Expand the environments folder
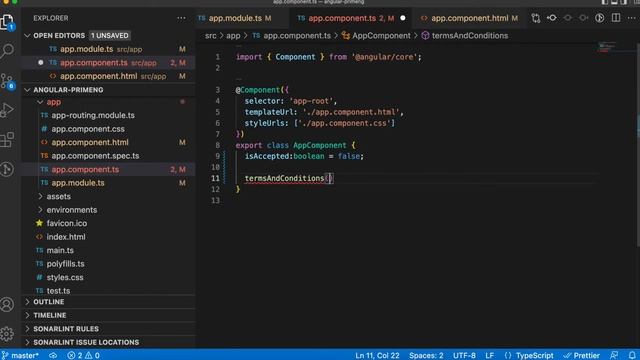 pyautogui.click(x=40, y=210)
